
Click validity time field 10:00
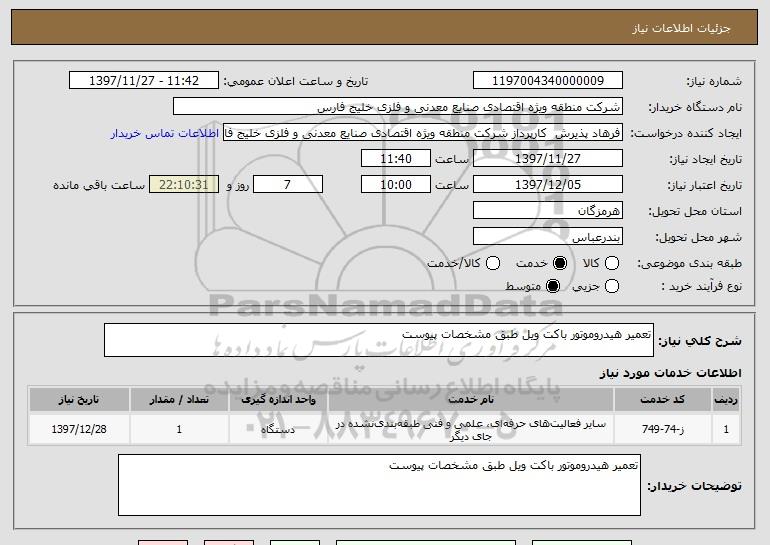click(x=396, y=185)
